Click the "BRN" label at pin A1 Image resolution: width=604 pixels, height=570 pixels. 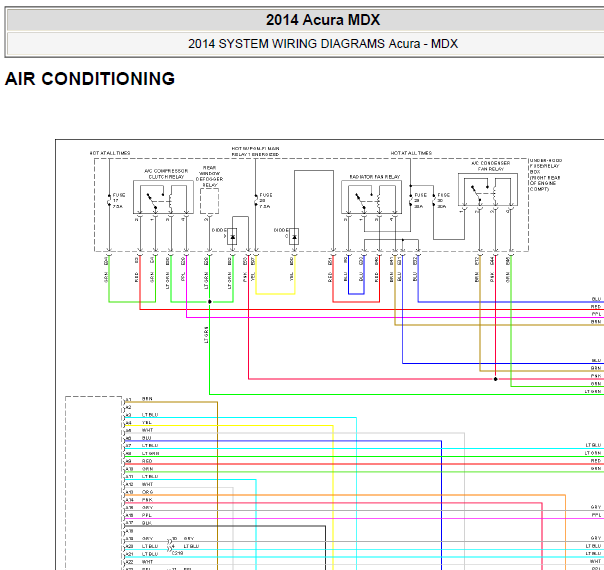(x=147, y=399)
